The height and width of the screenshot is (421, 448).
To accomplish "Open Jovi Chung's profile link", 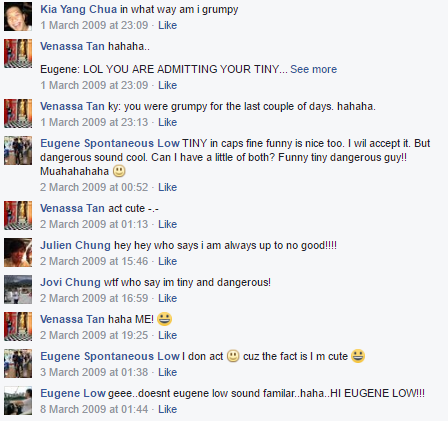I will pyautogui.click(x=70, y=282).
